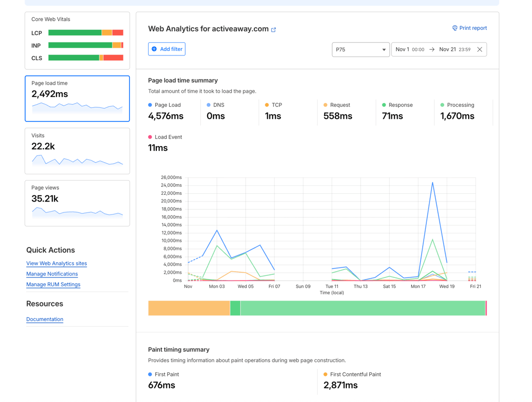Open the Documentation resource link

44,319
